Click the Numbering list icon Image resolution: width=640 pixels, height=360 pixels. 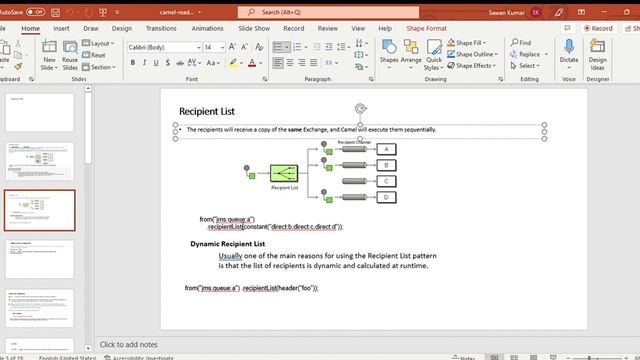[x=297, y=47]
